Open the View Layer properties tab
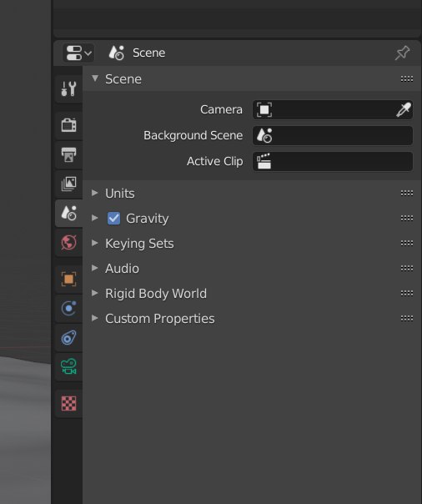 point(68,184)
